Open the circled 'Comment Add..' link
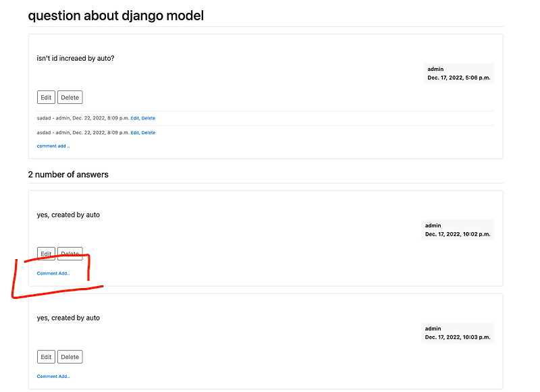This screenshot has width=540, height=392. pos(53,273)
